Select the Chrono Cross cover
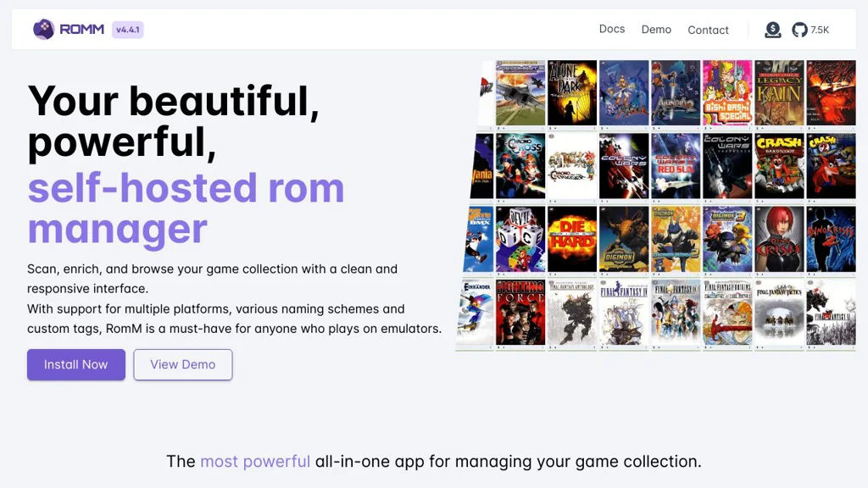 (x=520, y=165)
